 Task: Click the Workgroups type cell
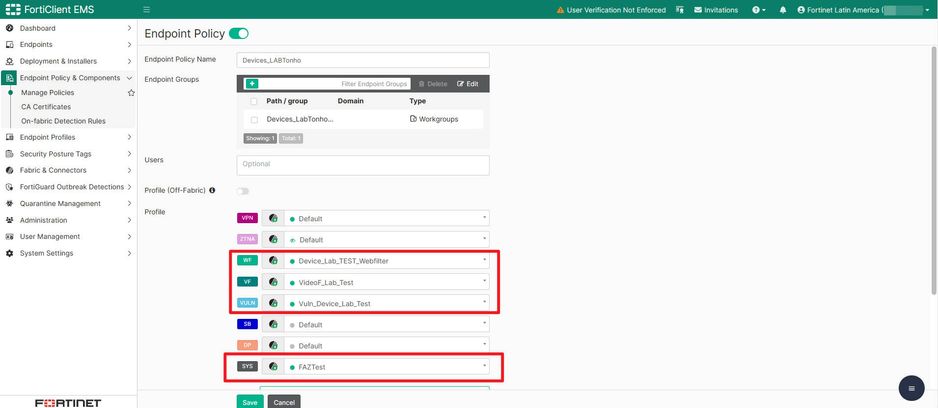[434, 119]
